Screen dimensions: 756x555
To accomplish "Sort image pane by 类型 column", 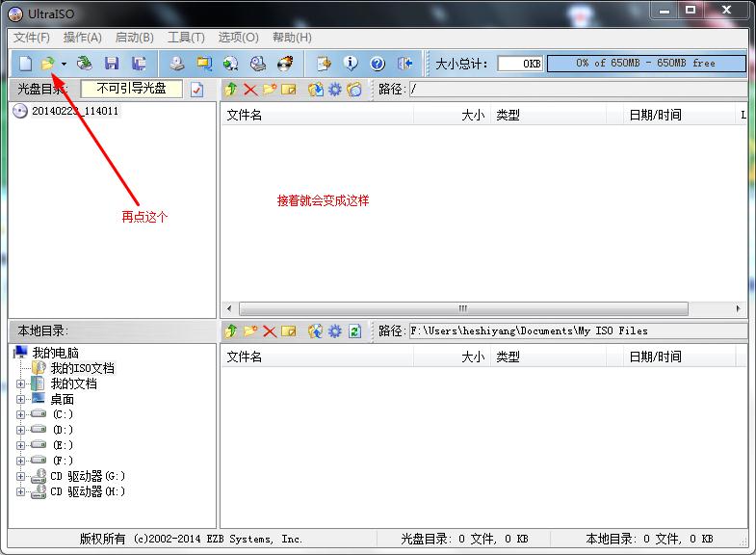I will [x=548, y=115].
